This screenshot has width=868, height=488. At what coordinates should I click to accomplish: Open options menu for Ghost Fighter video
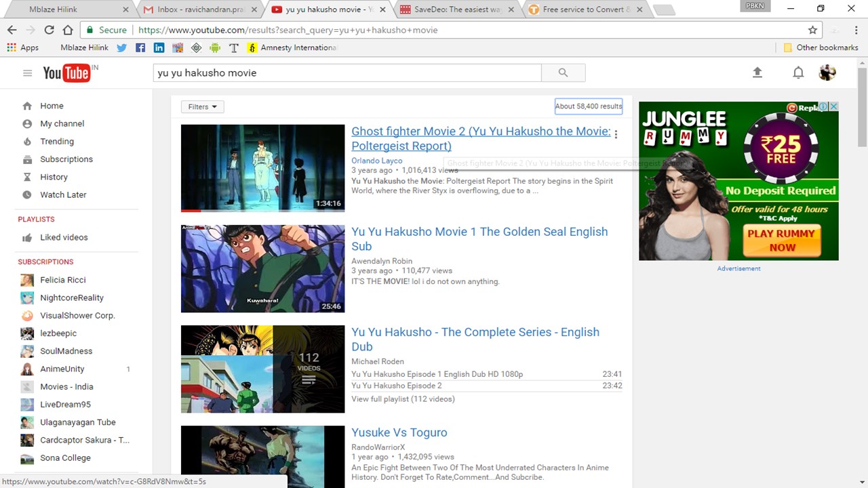pyautogui.click(x=616, y=134)
